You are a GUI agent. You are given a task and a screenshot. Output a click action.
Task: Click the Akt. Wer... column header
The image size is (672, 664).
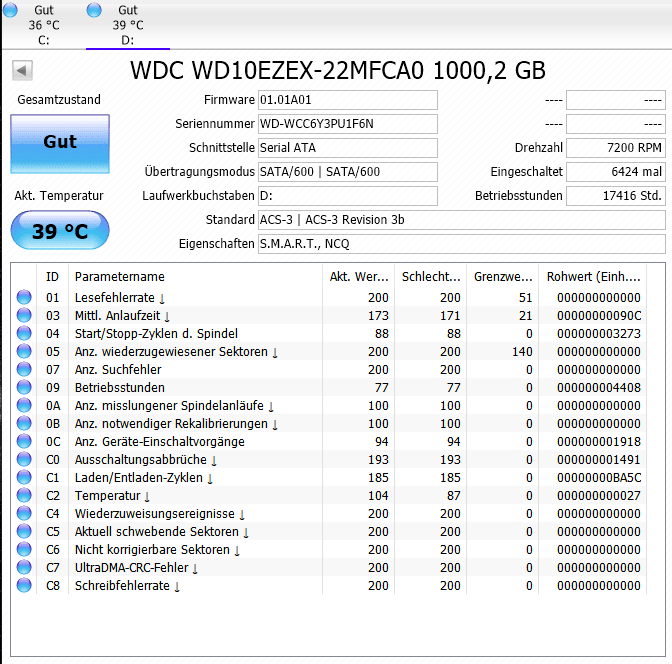pyautogui.click(x=359, y=276)
